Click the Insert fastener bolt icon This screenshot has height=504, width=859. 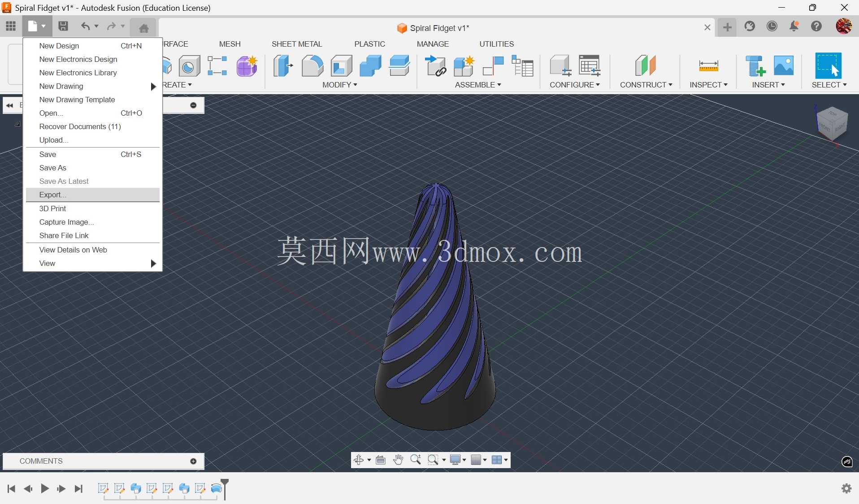point(755,66)
